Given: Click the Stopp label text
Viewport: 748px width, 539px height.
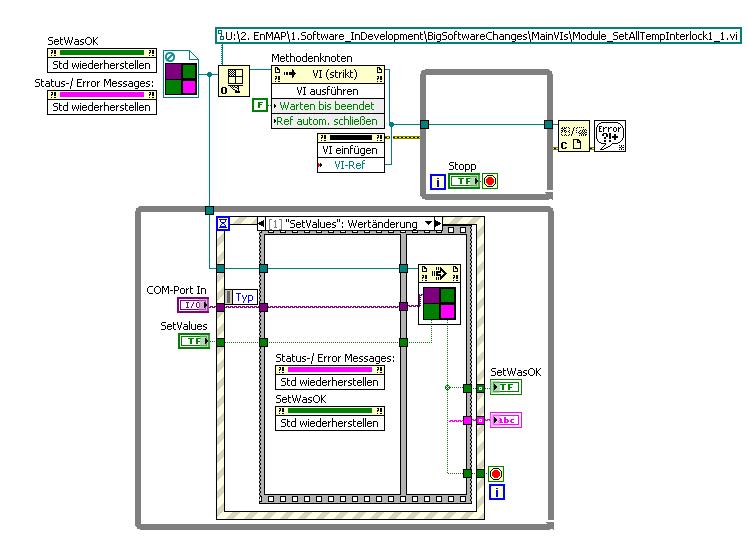Looking at the screenshot, I should tap(462, 166).
